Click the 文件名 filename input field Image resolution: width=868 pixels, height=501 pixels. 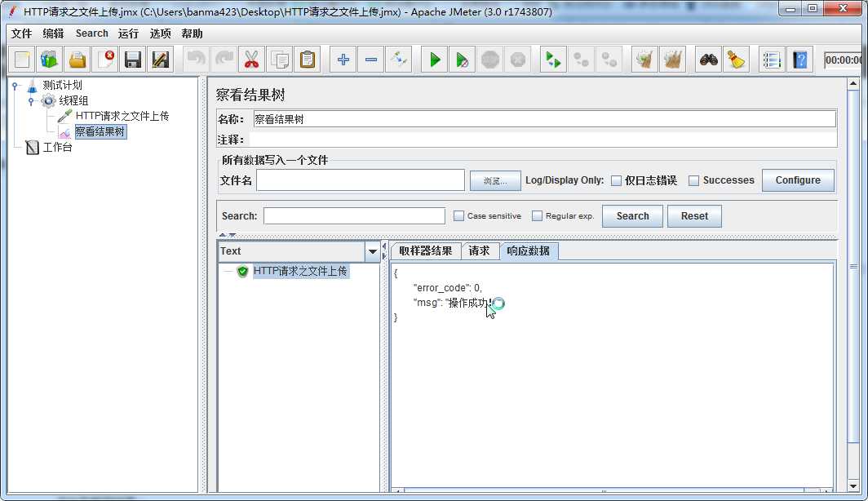coord(361,180)
